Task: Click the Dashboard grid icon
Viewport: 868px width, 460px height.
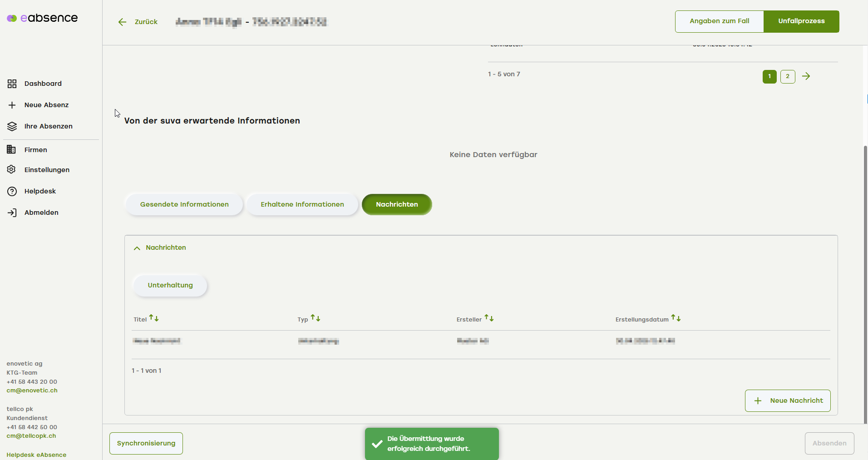Action: [12, 84]
